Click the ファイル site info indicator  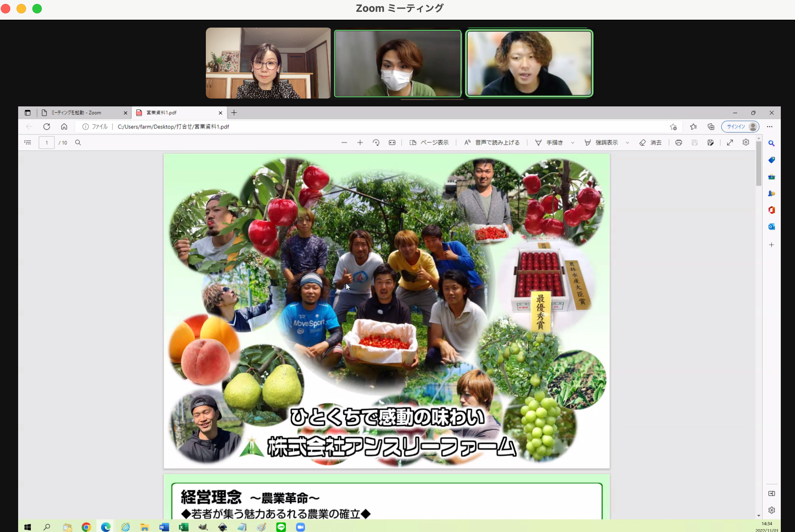pos(95,127)
